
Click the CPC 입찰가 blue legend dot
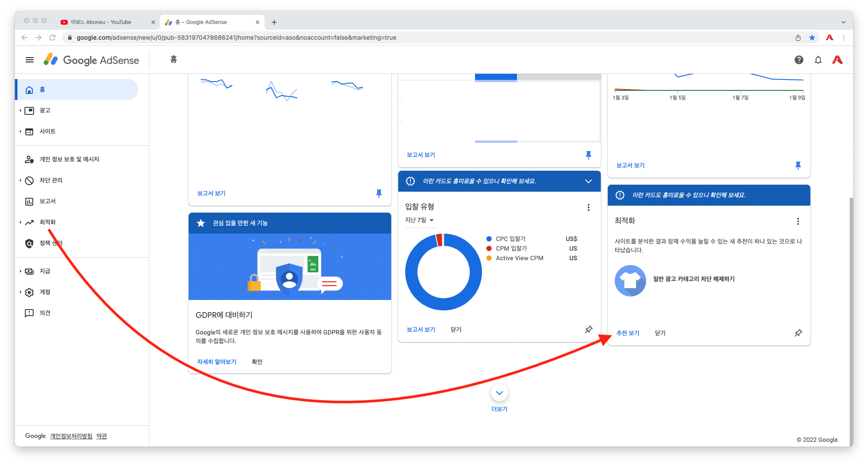point(489,239)
